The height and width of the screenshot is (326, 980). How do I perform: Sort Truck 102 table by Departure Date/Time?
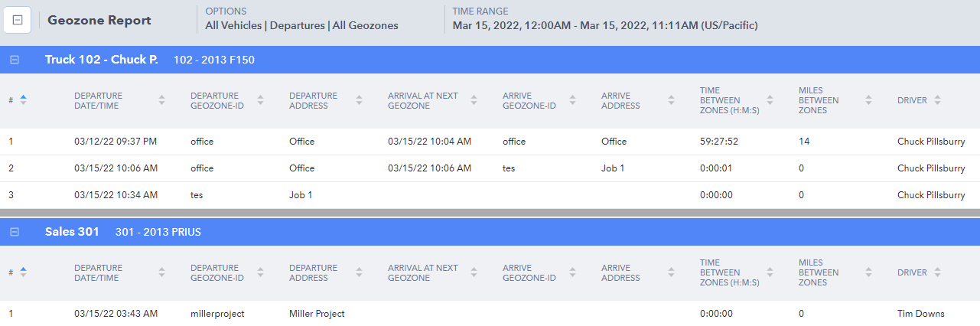[161, 100]
